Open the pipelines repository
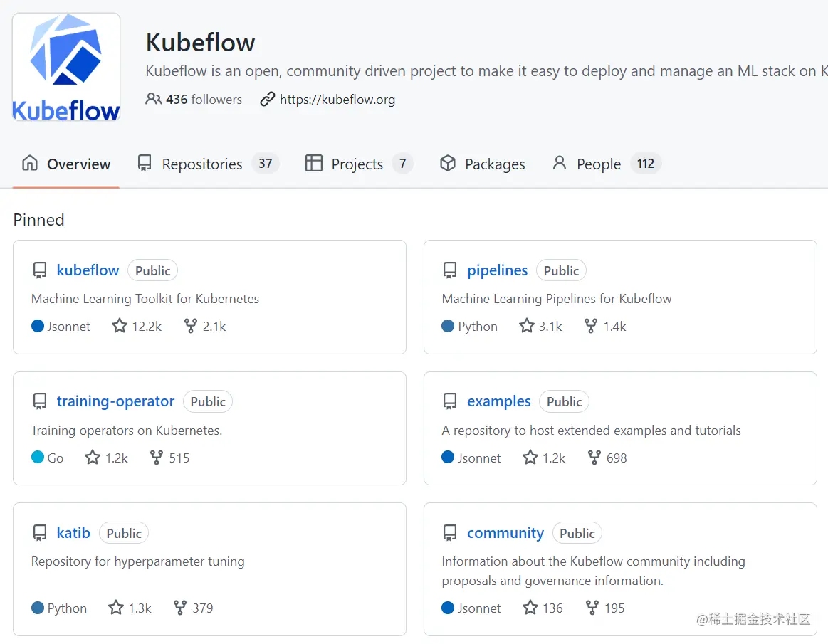Viewport: 828px width, 644px height. (497, 270)
